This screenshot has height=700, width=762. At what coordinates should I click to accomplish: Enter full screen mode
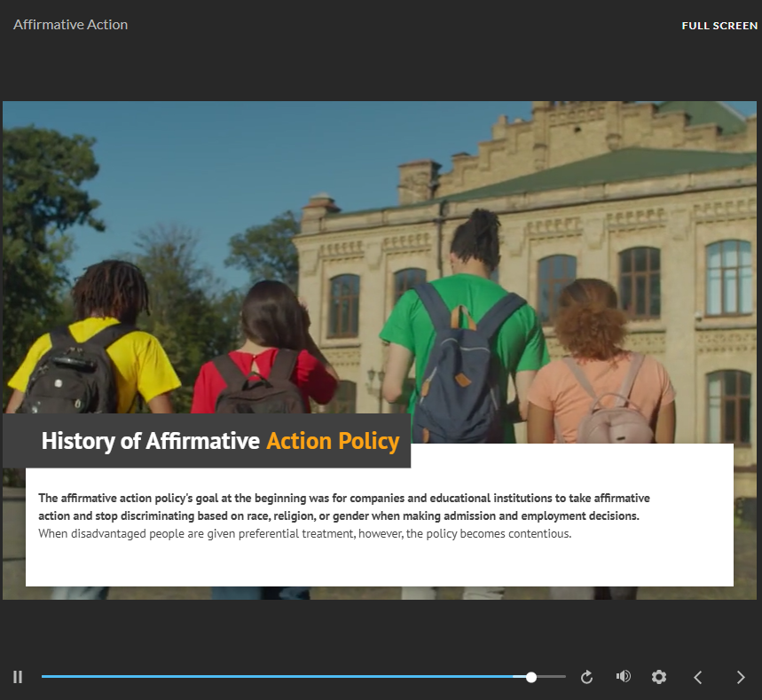pyautogui.click(x=719, y=26)
